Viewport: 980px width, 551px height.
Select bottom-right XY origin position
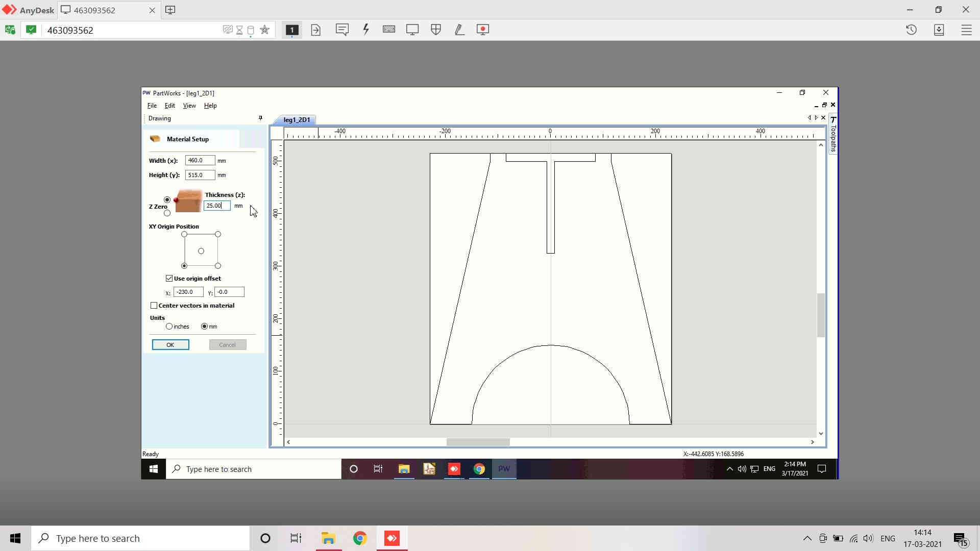coord(218,266)
